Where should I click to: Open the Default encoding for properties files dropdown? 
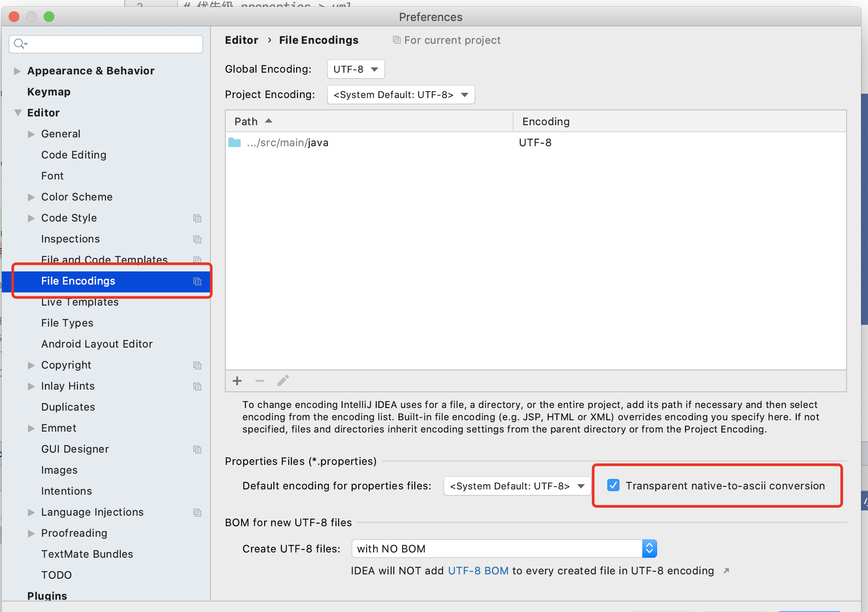[x=517, y=486]
